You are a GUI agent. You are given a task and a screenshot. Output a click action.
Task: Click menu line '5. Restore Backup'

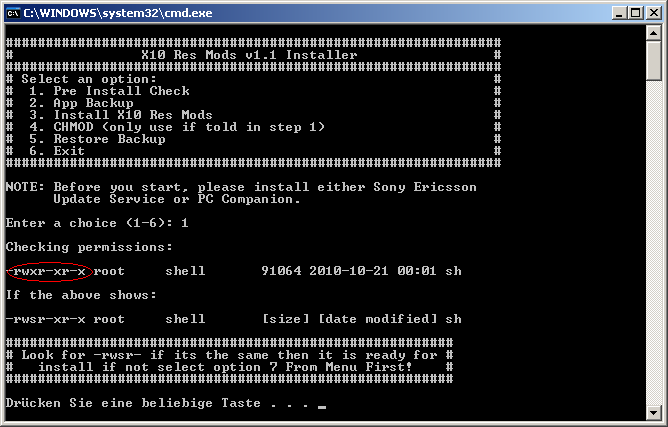tap(97, 139)
